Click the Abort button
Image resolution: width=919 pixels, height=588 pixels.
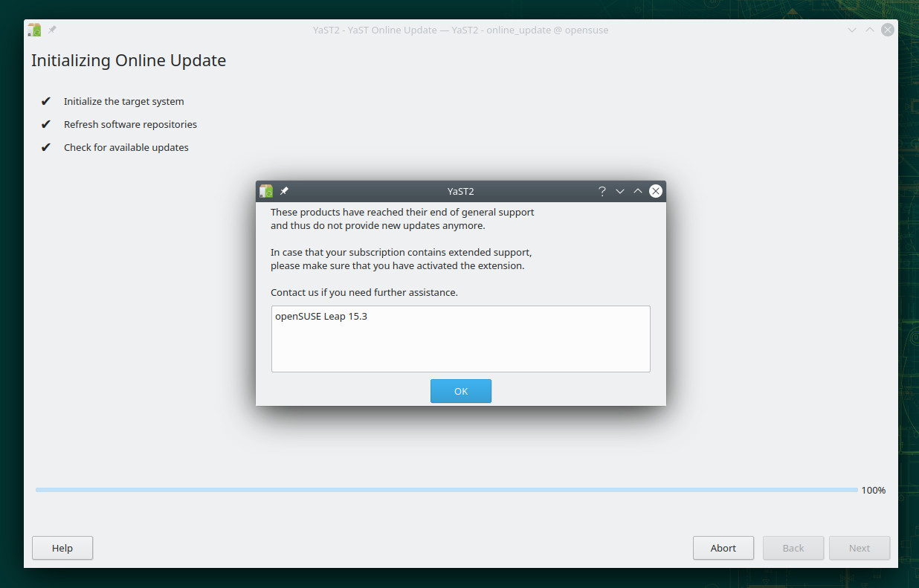pos(723,548)
